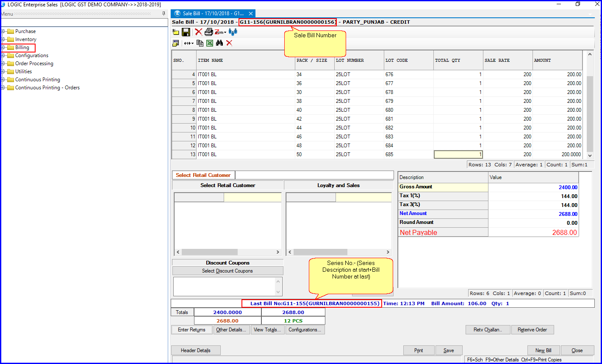Click the Enter Returns button

tap(191, 330)
